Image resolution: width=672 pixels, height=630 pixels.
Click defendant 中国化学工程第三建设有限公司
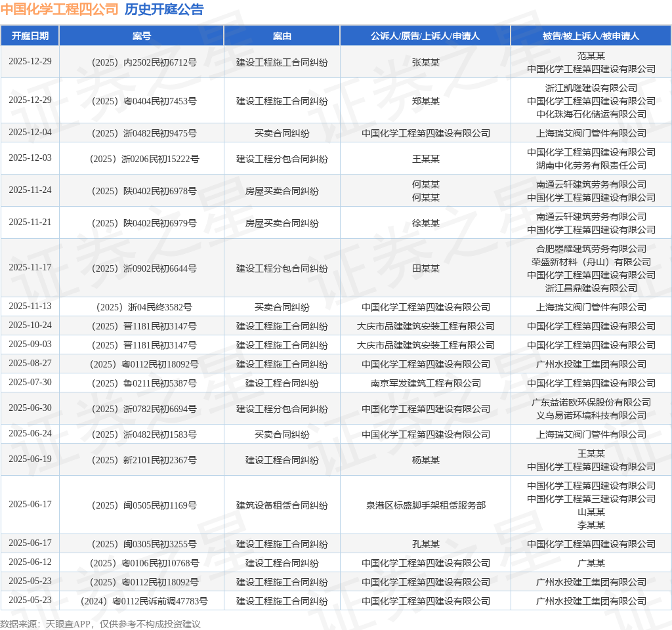pyautogui.click(x=591, y=499)
